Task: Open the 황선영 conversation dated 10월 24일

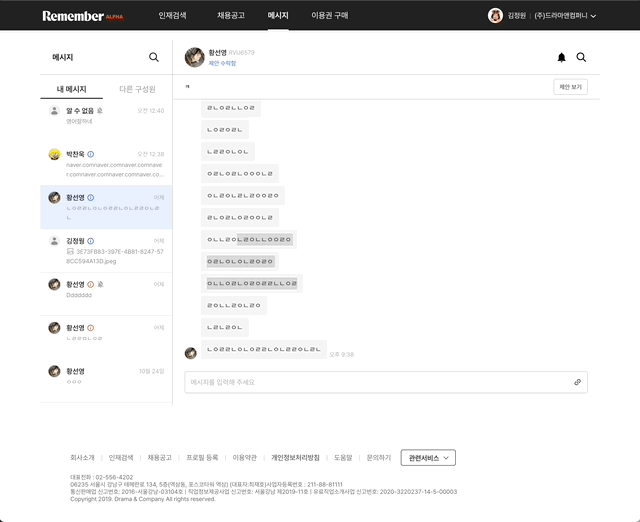Action: (107, 376)
